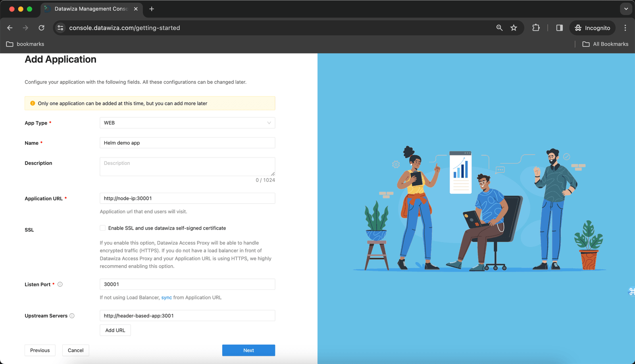Click the description character counter 0 / 1024
Image resolution: width=635 pixels, height=364 pixels.
[x=266, y=180]
